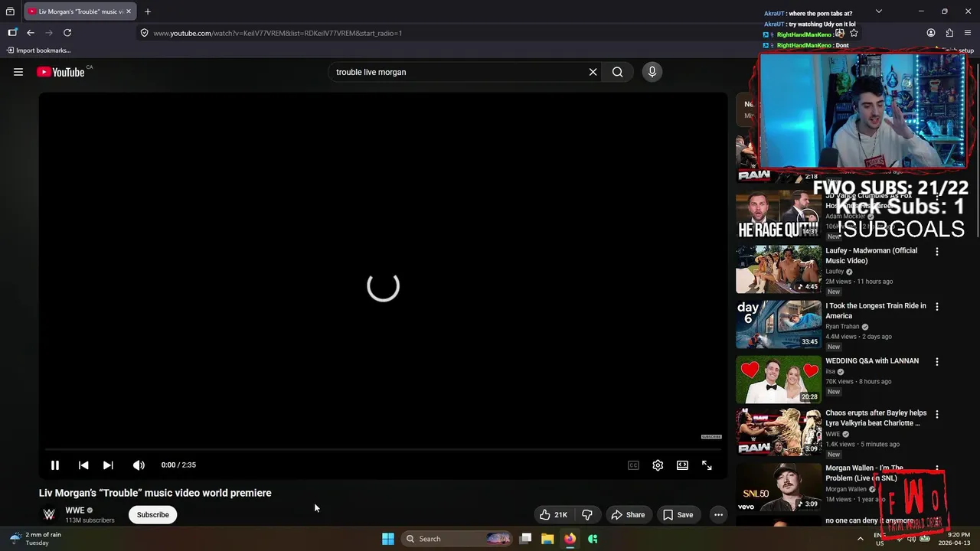This screenshot has height=551, width=980.
Task: Go back to the previous page
Action: tap(31, 33)
